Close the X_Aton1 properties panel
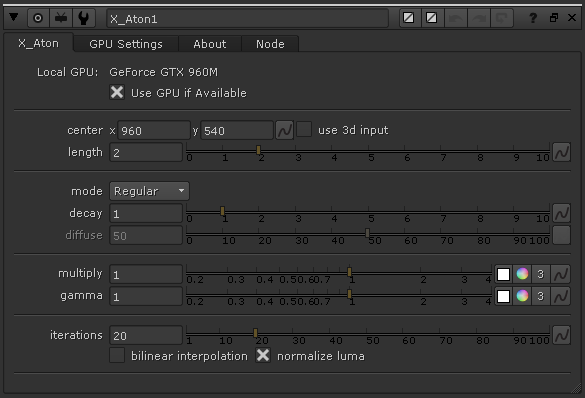 (x=572, y=18)
